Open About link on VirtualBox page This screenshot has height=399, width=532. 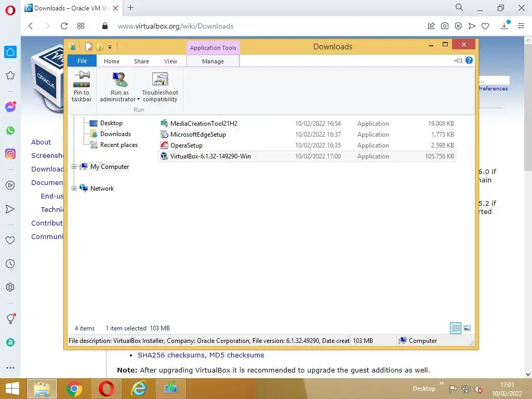[41, 142]
